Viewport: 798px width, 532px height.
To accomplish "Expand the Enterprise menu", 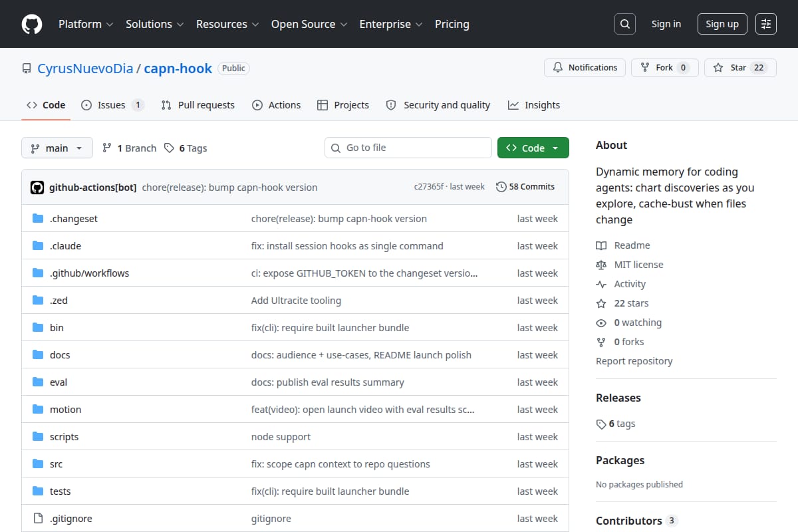I will (x=391, y=24).
